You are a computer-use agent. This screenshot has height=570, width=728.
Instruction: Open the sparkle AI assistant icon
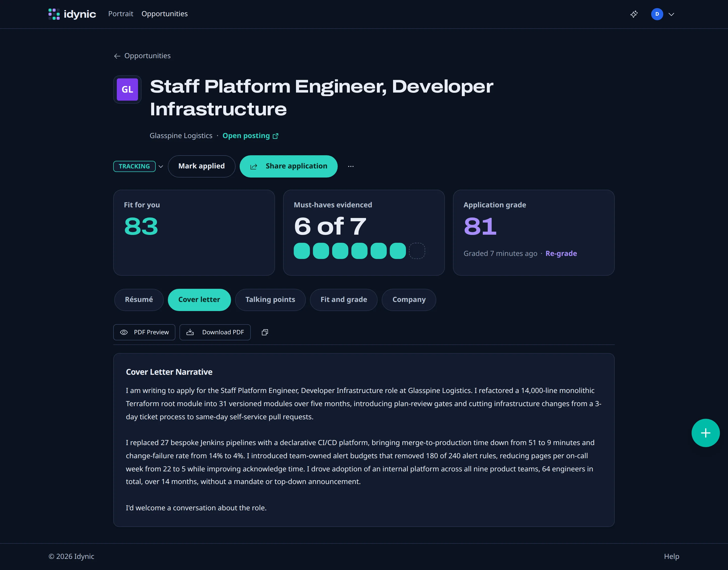click(x=634, y=14)
